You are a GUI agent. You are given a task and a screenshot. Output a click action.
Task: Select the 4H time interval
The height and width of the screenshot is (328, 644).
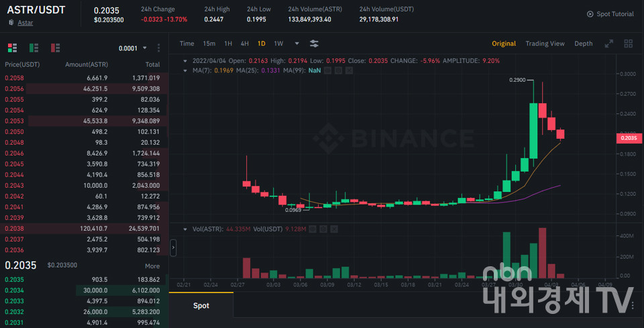click(244, 44)
